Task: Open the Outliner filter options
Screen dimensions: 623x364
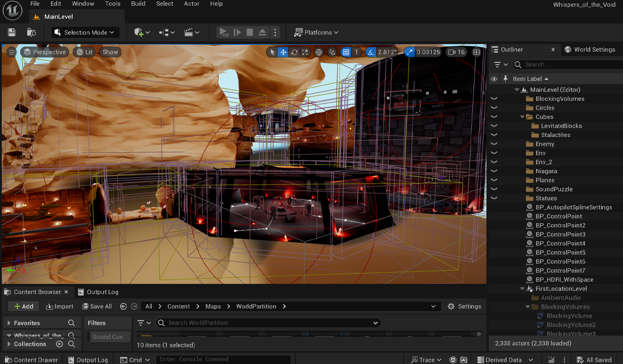Action: pos(501,64)
